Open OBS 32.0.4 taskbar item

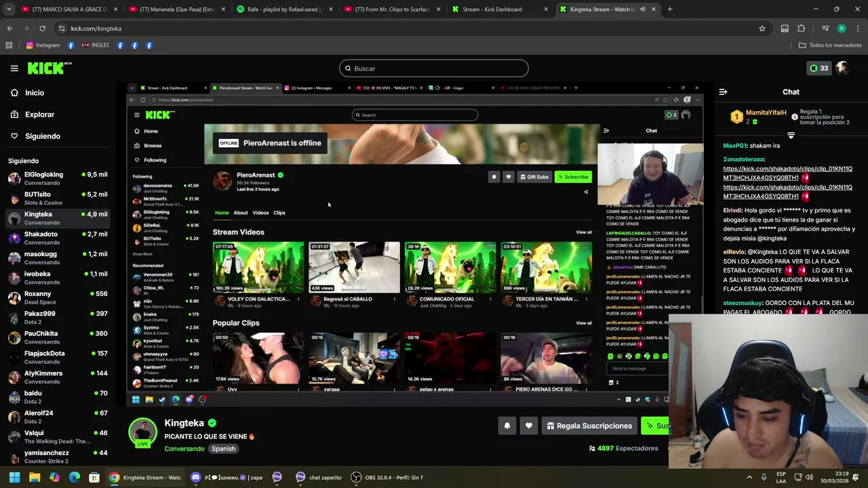(x=387, y=477)
